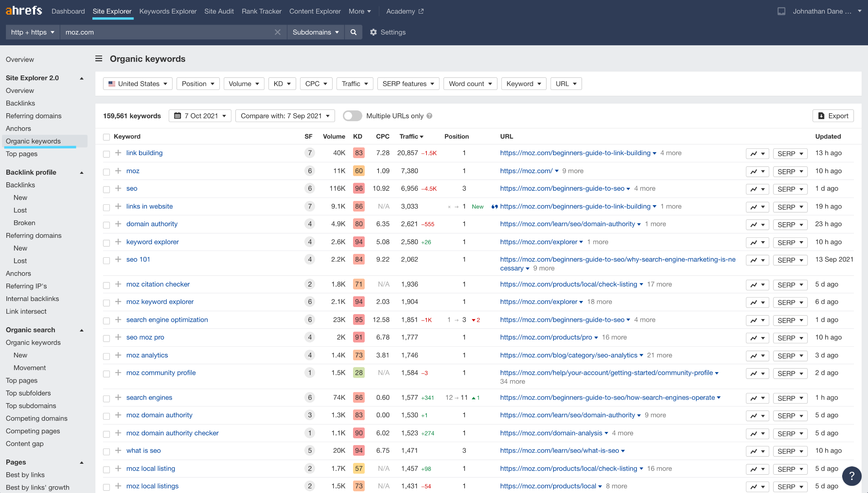Open the KD filter dropdown
Image resolution: width=868 pixels, height=493 pixels.
click(x=282, y=84)
